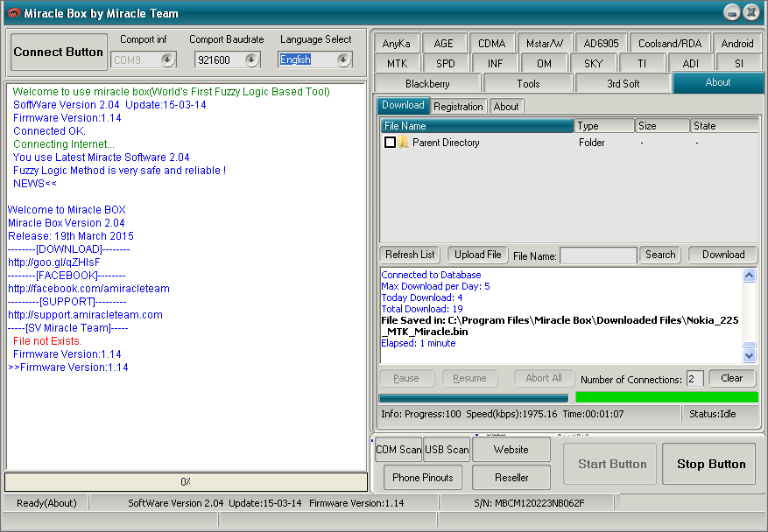
Task: Click the Status:Idle indicator
Action: coord(713,414)
